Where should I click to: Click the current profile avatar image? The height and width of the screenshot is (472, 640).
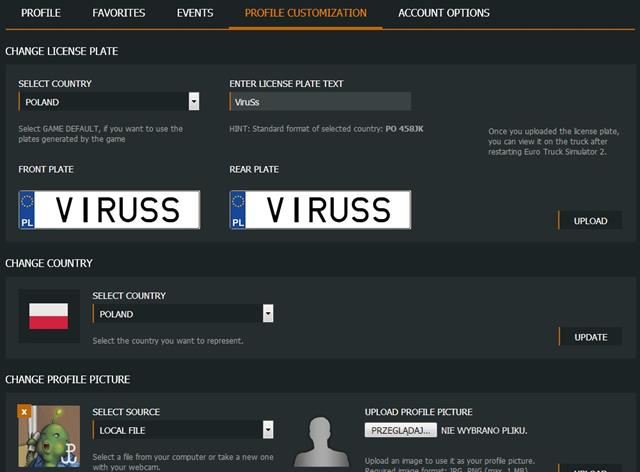(x=50, y=440)
